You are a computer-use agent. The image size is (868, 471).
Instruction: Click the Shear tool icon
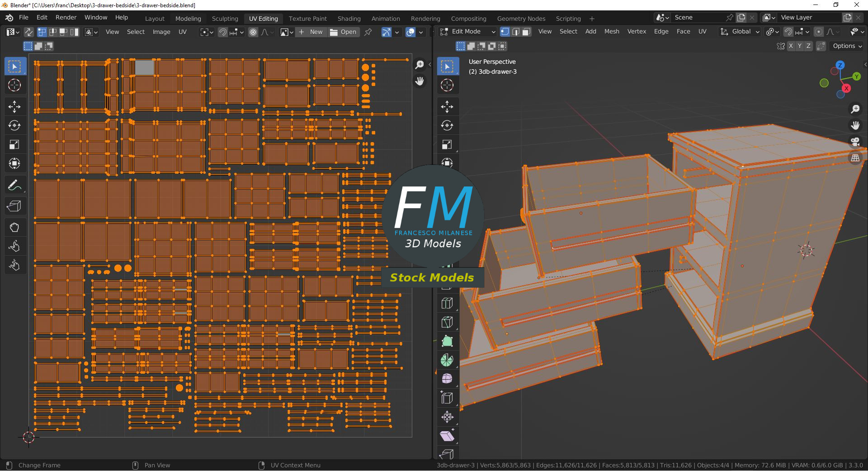[447, 436]
